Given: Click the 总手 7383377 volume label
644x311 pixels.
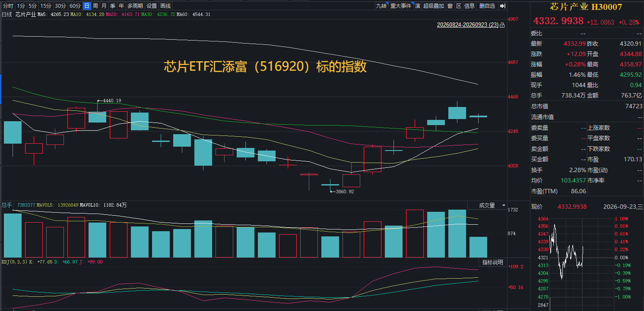Looking at the screenshot, I should click(x=18, y=205).
